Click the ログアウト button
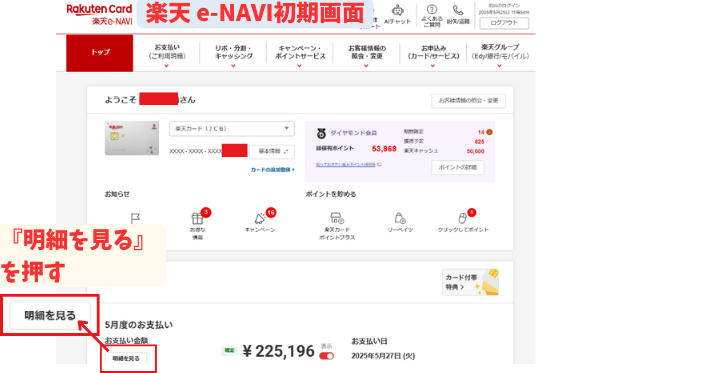Screen dimensions: 714x373 pos(504,23)
